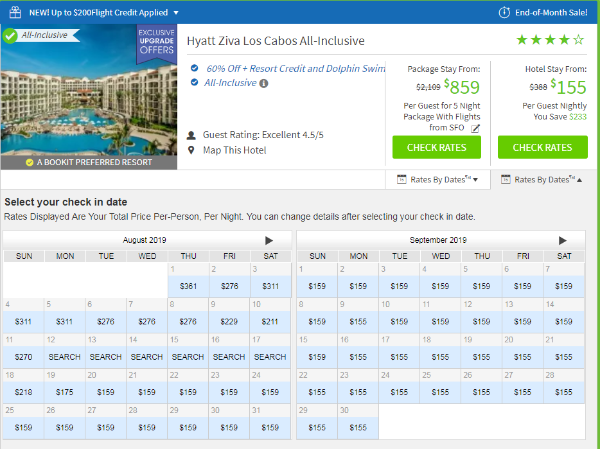Select September 9 rate $155

coord(358,322)
